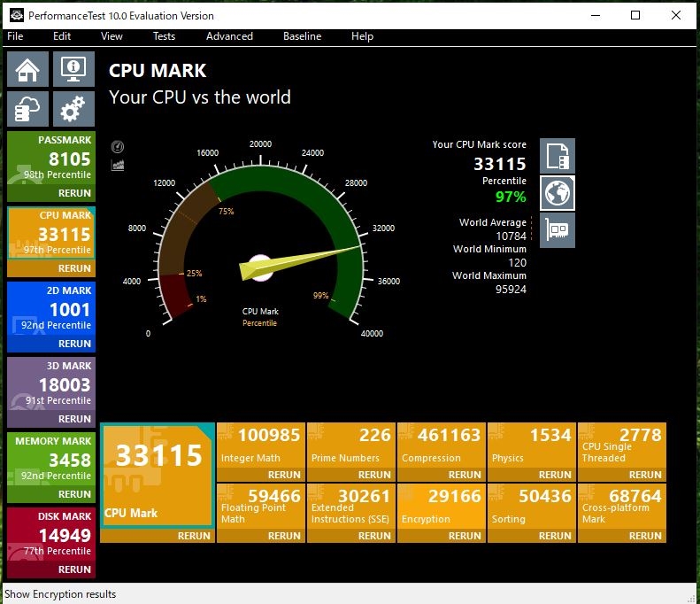The width and height of the screenshot is (700, 604).
Task: Rerun the 2D Mark test
Action: coord(51,344)
